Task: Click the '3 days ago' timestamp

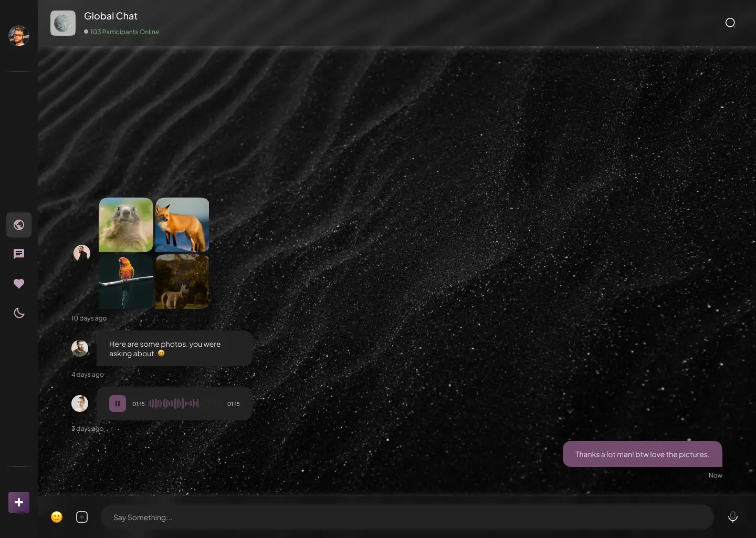Action: click(88, 429)
